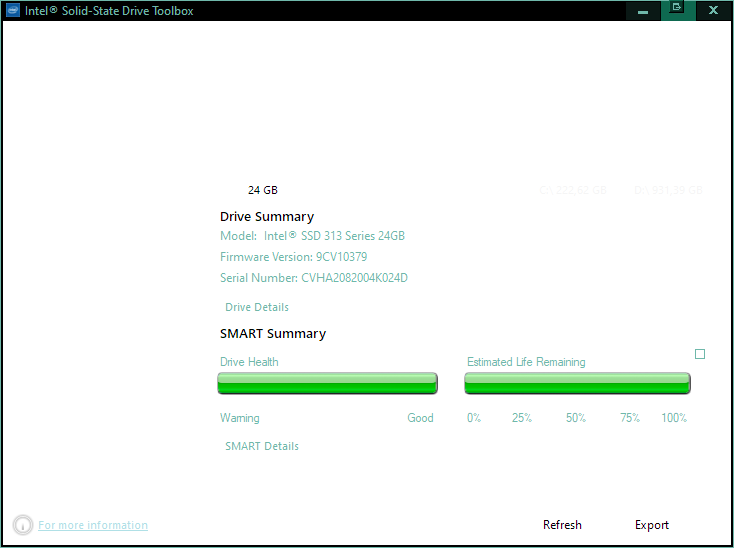Click the SMART Summary heading
Screen dimensions: 734x548
click(x=273, y=334)
